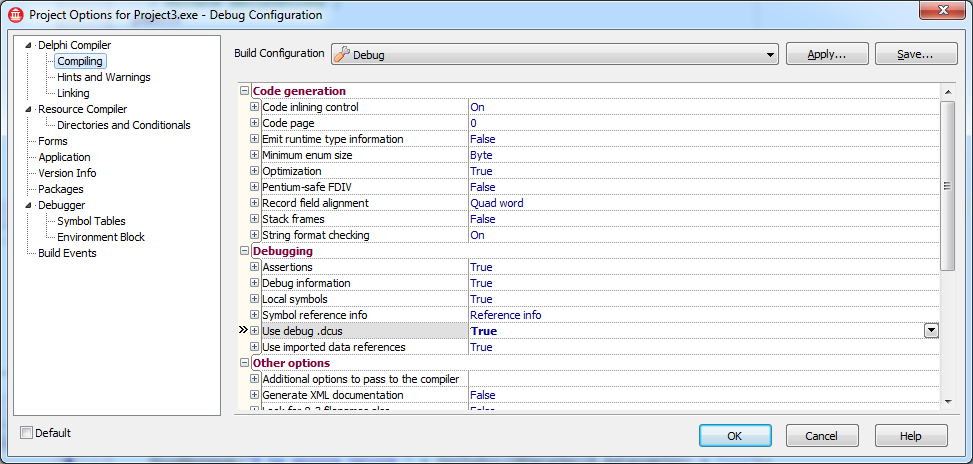Expand Additional options to pass to compiler row
Screen dimensions: 973x464
pyautogui.click(x=254, y=379)
